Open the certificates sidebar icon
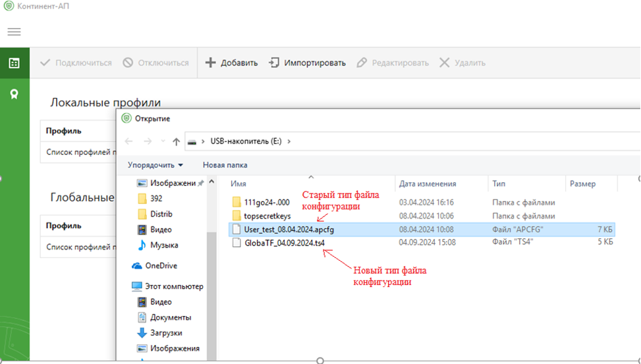Screen dimensions: 641x364 click(14, 94)
